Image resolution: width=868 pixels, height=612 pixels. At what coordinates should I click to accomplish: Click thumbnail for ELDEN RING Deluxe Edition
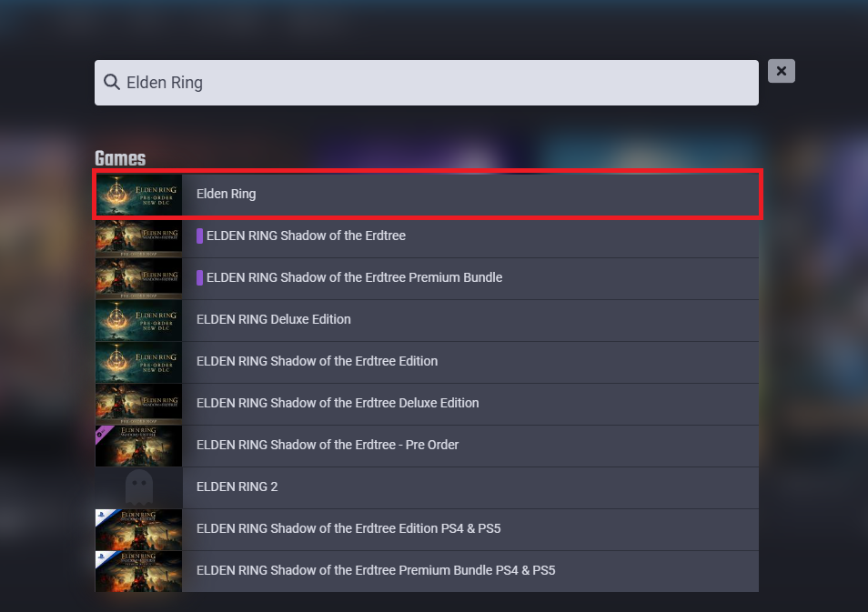coord(138,320)
